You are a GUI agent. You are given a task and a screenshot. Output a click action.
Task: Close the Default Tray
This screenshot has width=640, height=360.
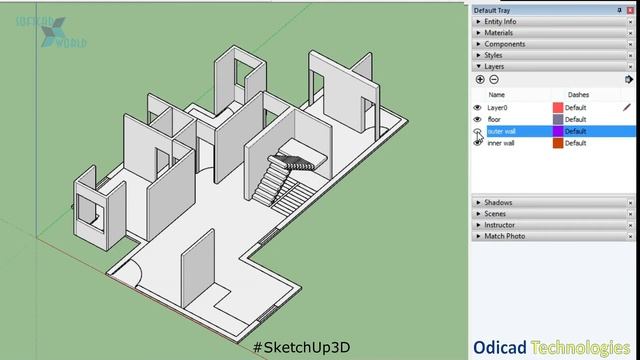(x=630, y=10)
